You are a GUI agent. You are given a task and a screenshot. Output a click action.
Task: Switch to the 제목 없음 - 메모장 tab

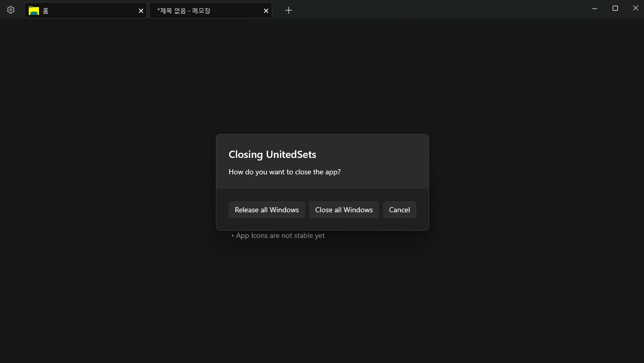pyautogui.click(x=211, y=10)
